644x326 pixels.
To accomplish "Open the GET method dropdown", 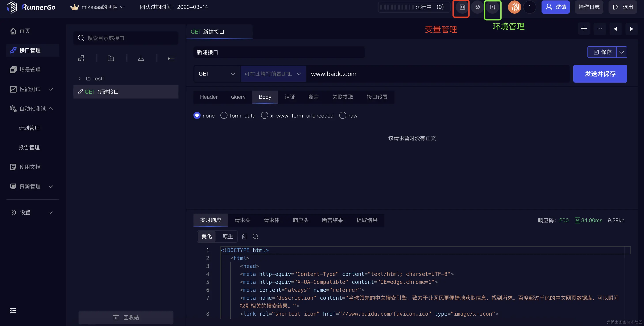I will pyautogui.click(x=217, y=74).
